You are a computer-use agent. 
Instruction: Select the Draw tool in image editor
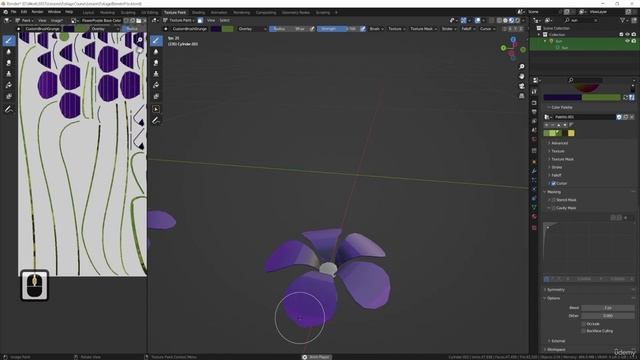[9, 40]
